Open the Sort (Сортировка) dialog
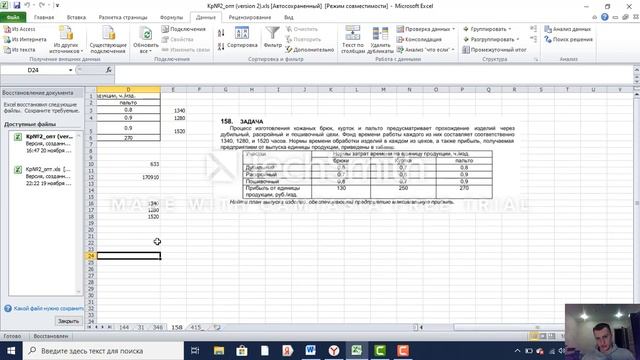The height and width of the screenshot is (360, 640). [x=242, y=38]
